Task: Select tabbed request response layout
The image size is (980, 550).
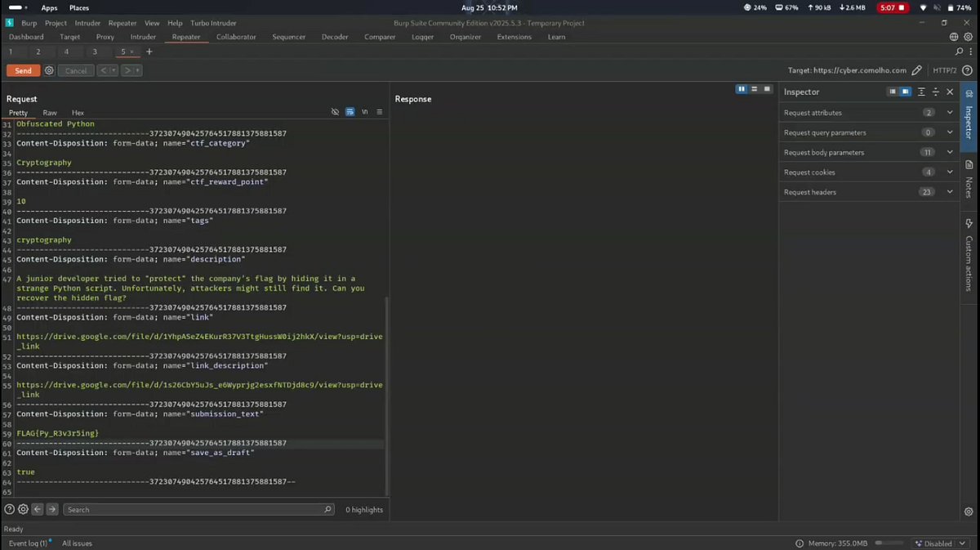Action: tap(767, 89)
